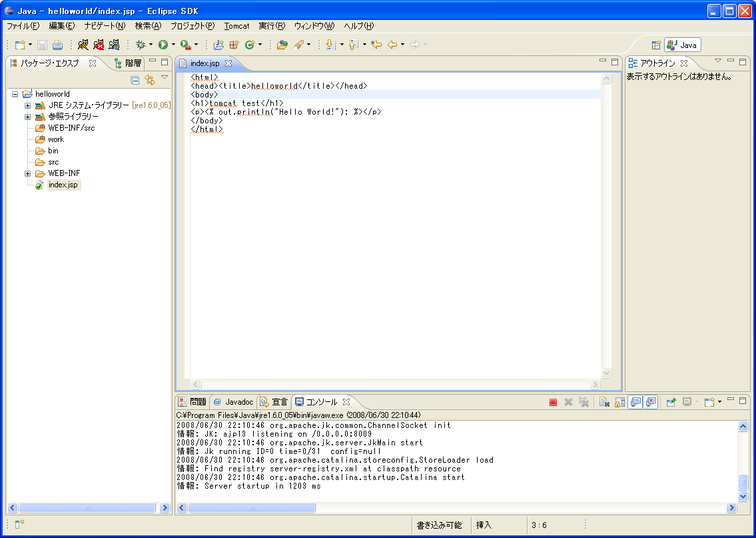756x538 pixels.
Task: Restart Tomcat via the blue-arrow cat icon
Action: coord(114,45)
